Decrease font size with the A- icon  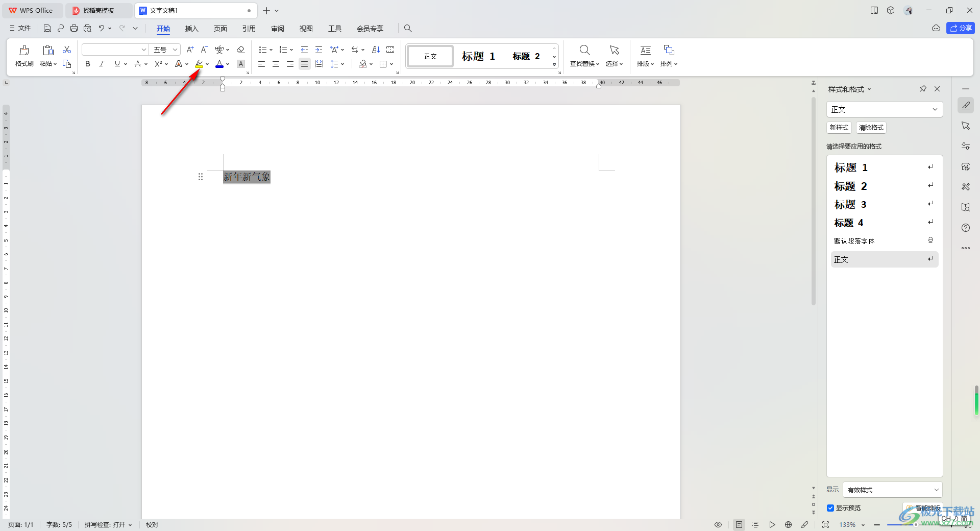coord(204,50)
